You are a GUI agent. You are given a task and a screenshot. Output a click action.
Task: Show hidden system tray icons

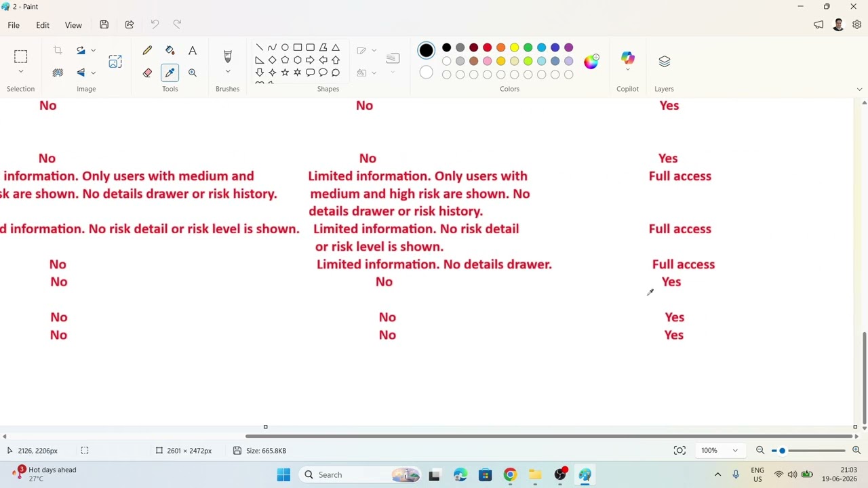pyautogui.click(x=717, y=475)
